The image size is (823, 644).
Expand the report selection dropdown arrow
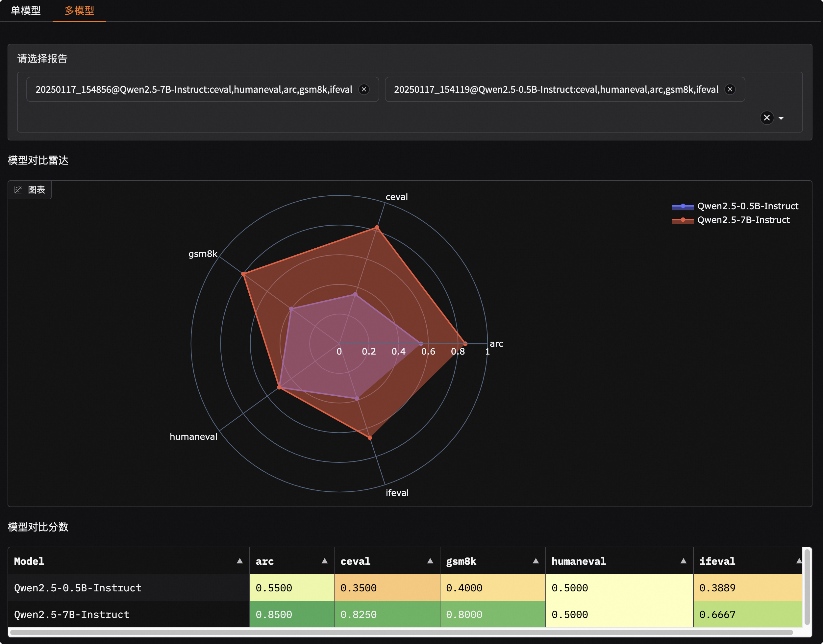(x=781, y=118)
